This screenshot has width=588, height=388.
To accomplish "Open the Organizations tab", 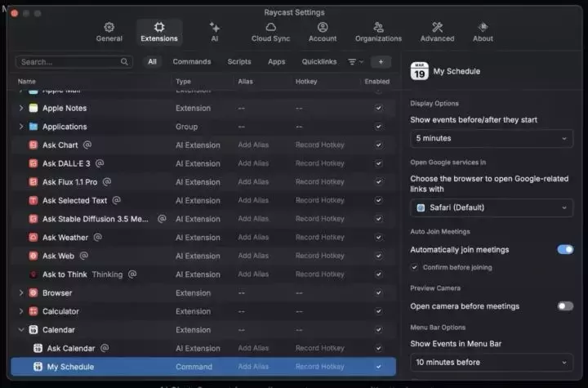I will [x=378, y=32].
